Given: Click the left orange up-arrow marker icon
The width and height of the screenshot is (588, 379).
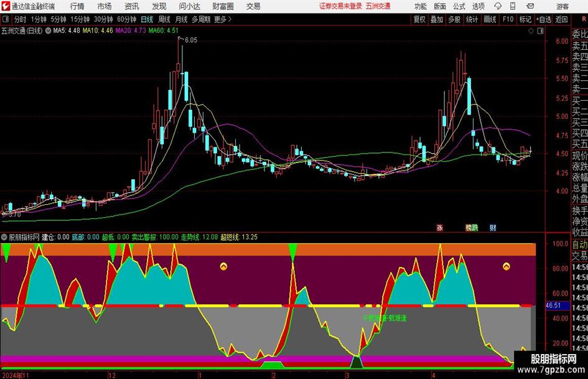Looking at the screenshot, I should click(x=223, y=266).
